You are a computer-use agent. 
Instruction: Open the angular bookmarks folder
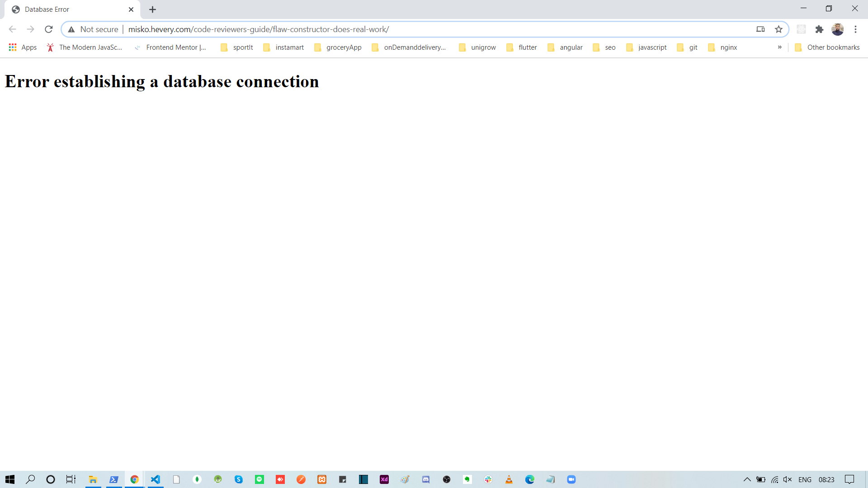pos(565,47)
